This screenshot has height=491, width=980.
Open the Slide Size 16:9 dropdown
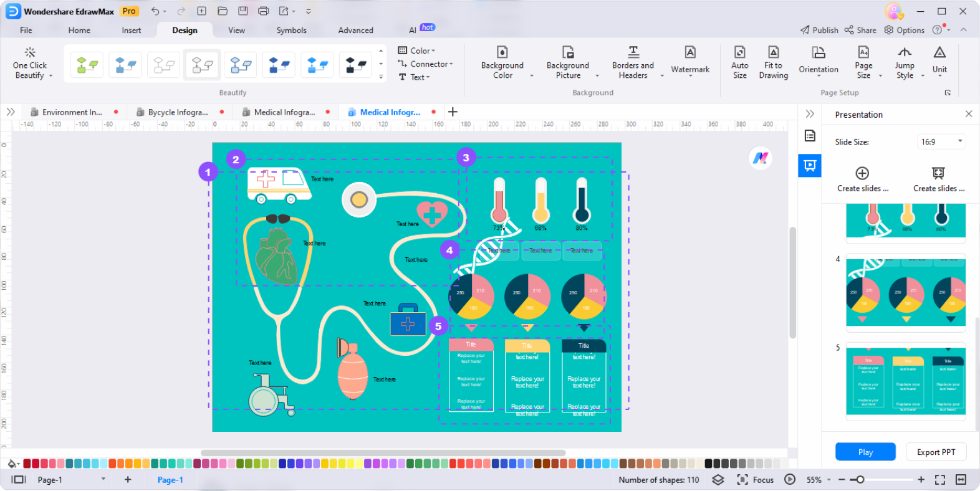[x=941, y=142]
